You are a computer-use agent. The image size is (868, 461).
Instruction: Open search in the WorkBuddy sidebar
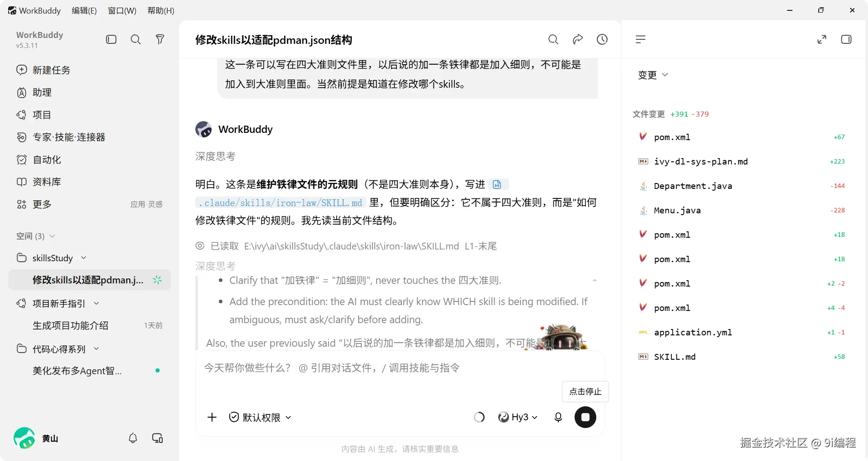coord(136,39)
